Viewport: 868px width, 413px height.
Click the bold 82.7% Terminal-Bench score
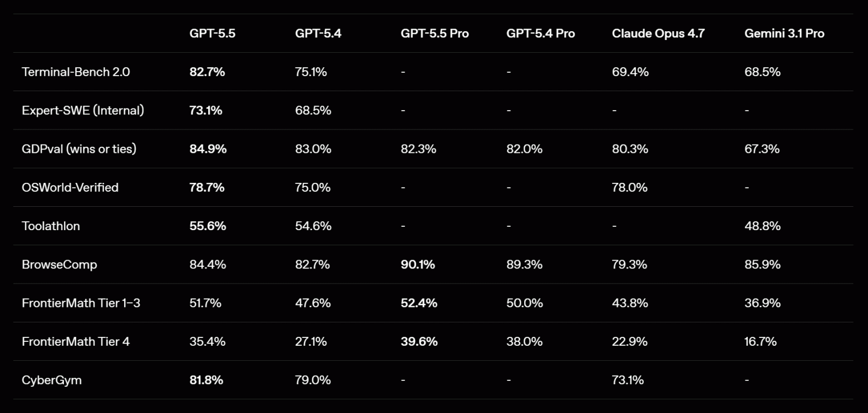[x=207, y=72]
